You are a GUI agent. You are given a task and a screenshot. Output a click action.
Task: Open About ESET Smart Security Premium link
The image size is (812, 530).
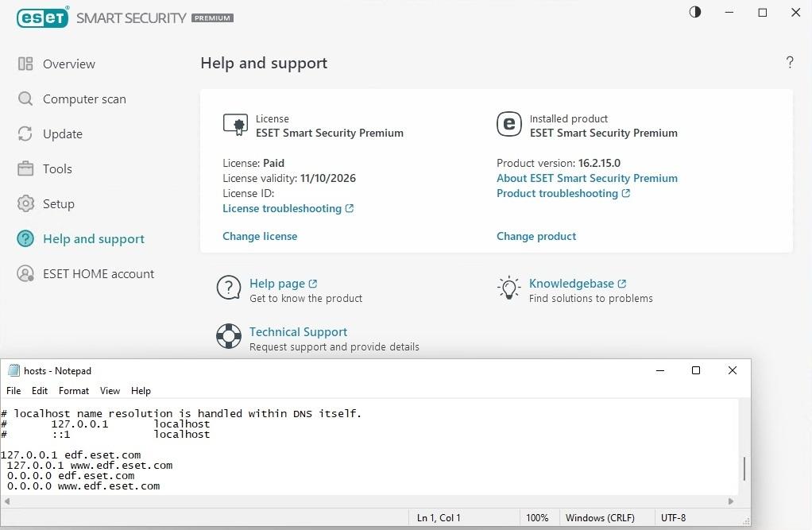pyautogui.click(x=586, y=178)
